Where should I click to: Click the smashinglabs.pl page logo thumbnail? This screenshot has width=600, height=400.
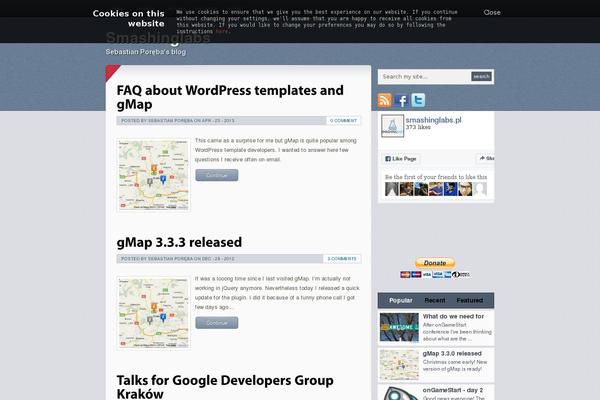[x=392, y=126]
